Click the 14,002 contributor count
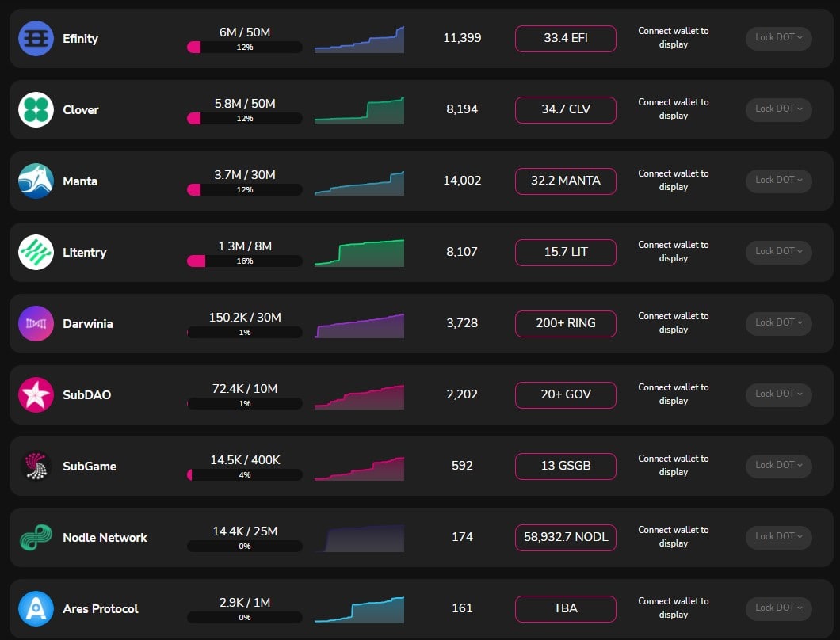 [462, 181]
